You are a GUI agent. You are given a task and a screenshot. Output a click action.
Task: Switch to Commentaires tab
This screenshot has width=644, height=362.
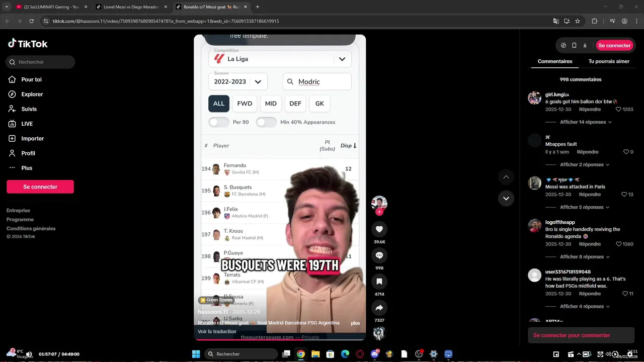[555, 61]
